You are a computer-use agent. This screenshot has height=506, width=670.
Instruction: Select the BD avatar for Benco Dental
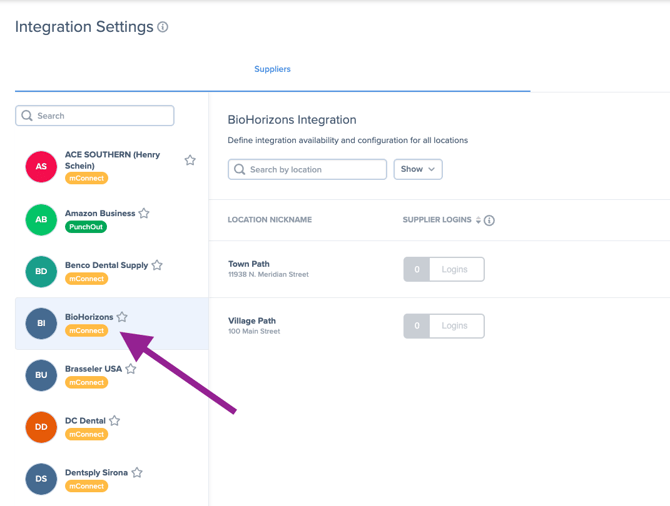[41, 271]
